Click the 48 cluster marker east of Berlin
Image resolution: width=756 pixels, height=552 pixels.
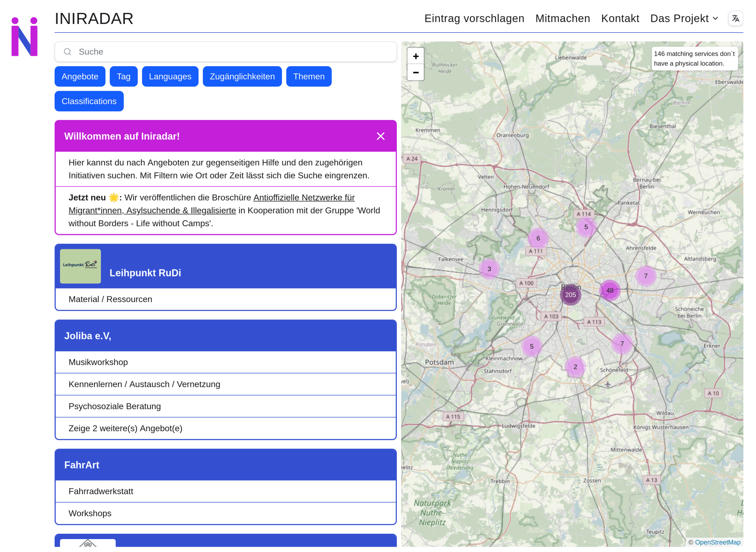(610, 290)
